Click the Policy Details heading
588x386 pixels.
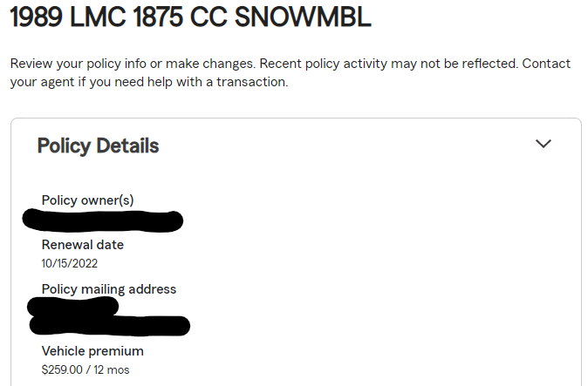point(98,146)
